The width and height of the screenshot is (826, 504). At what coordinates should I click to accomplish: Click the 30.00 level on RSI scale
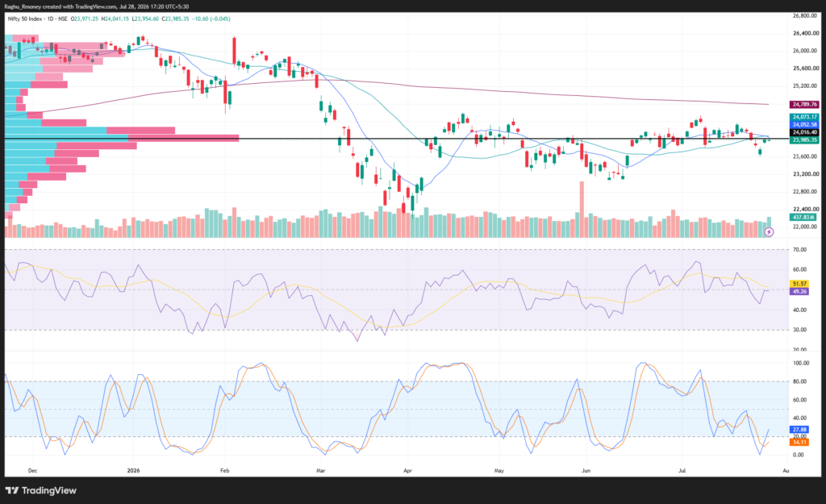pos(799,330)
